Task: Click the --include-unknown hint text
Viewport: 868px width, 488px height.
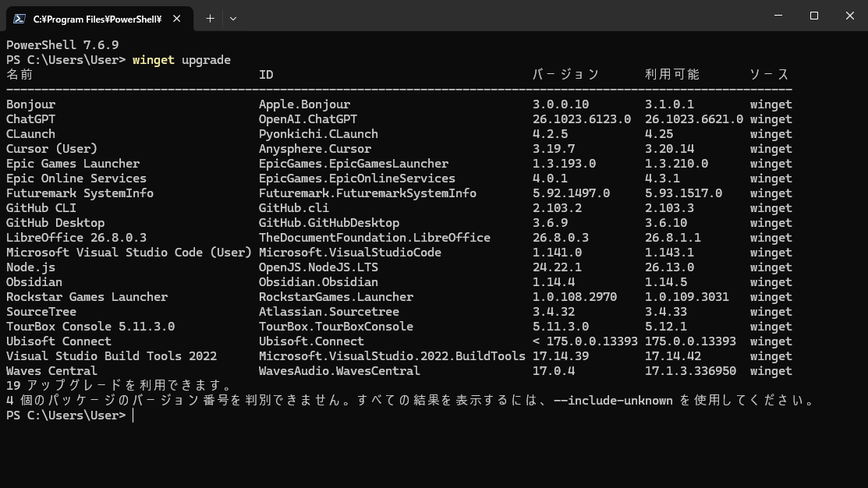Action: (613, 401)
